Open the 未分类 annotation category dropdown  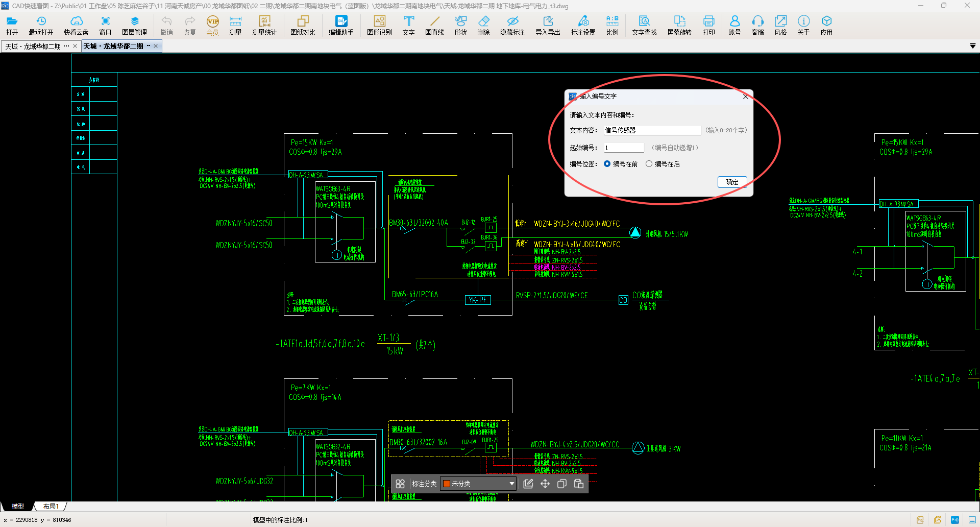[x=511, y=484]
